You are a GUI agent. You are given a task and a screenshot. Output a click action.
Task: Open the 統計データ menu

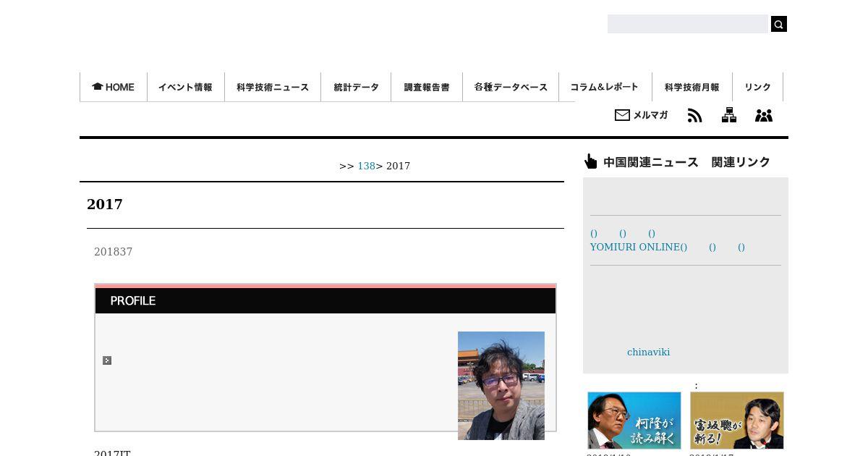[356, 87]
